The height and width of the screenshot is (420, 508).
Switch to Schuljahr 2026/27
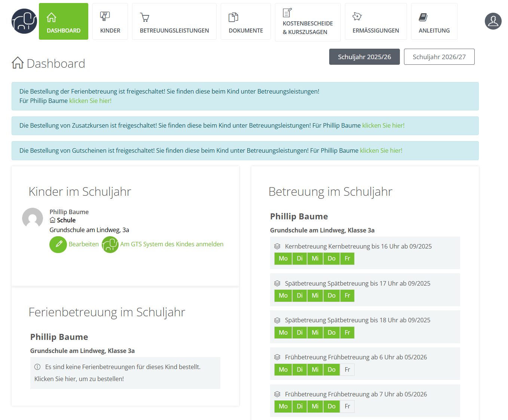[x=439, y=57]
